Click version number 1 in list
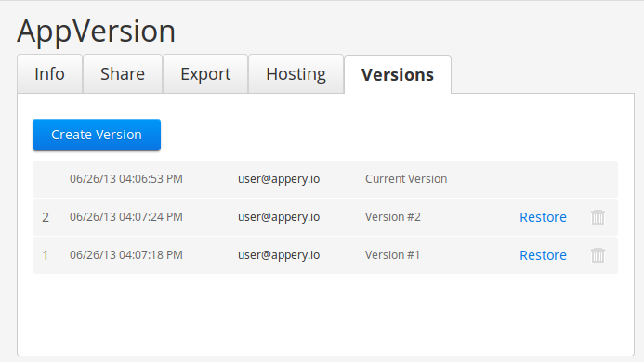Viewport: 644px width, 362px height. (x=46, y=255)
